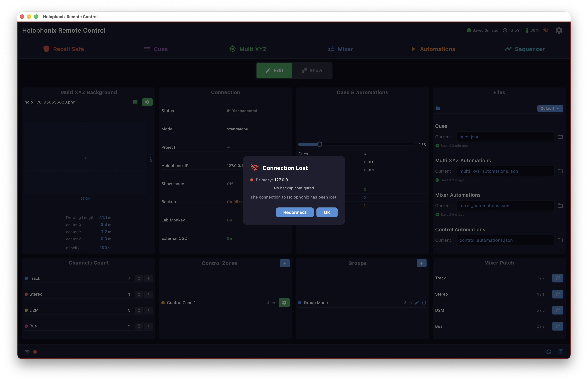Open the Mixer tab
588x382 pixels.
pyautogui.click(x=340, y=49)
